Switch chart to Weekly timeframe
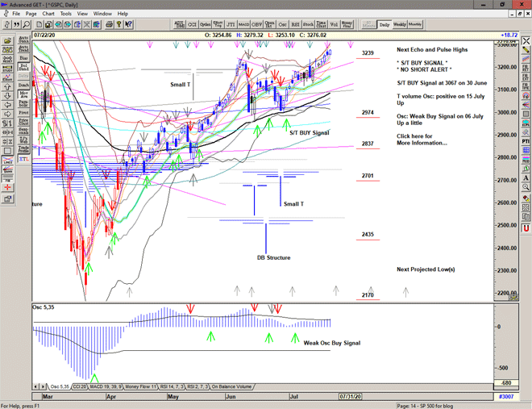This screenshot has width=532, height=409. click(400, 25)
